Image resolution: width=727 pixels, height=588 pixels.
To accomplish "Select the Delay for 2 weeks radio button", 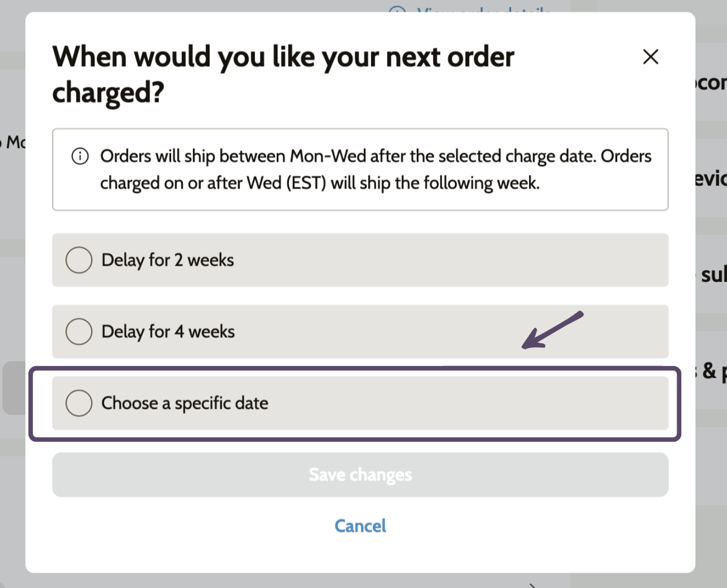I will pyautogui.click(x=79, y=260).
